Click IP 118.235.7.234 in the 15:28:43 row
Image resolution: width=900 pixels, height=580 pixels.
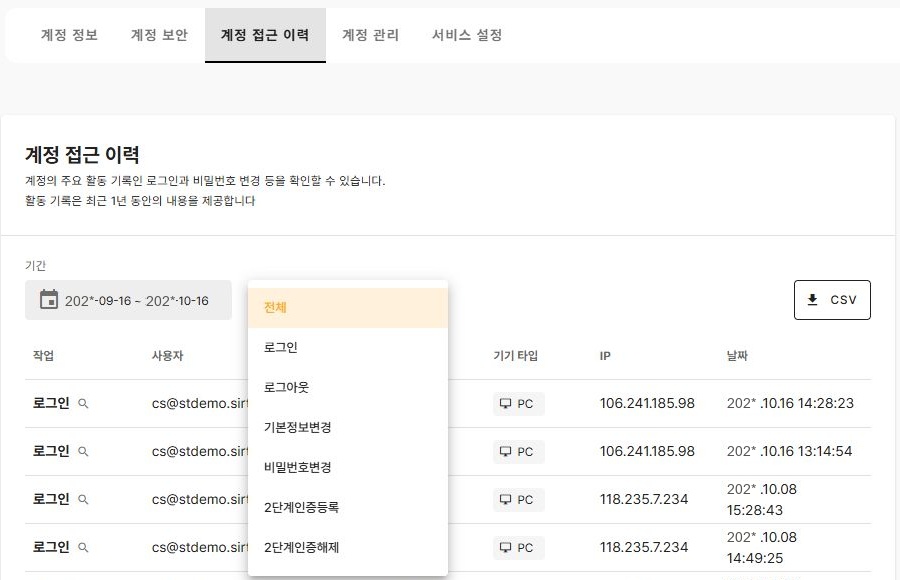(644, 499)
